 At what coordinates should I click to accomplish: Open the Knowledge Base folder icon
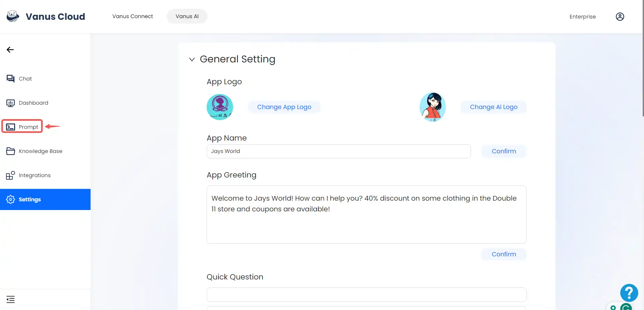pyautogui.click(x=10, y=151)
